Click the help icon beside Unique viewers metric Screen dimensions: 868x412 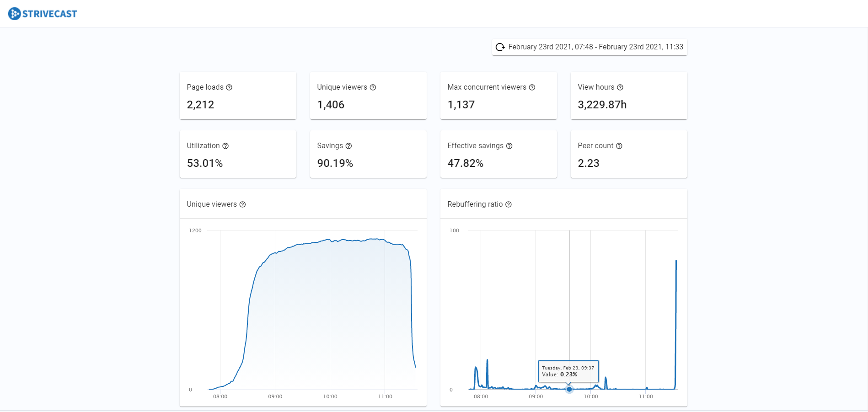coord(373,87)
